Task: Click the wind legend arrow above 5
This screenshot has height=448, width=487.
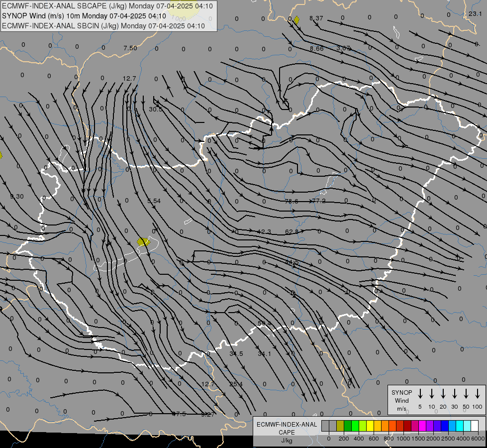Action: 420,394
